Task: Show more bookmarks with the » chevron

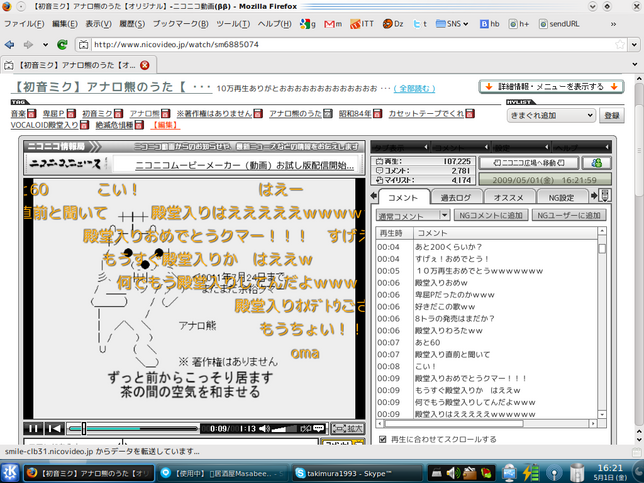Action: (613, 24)
